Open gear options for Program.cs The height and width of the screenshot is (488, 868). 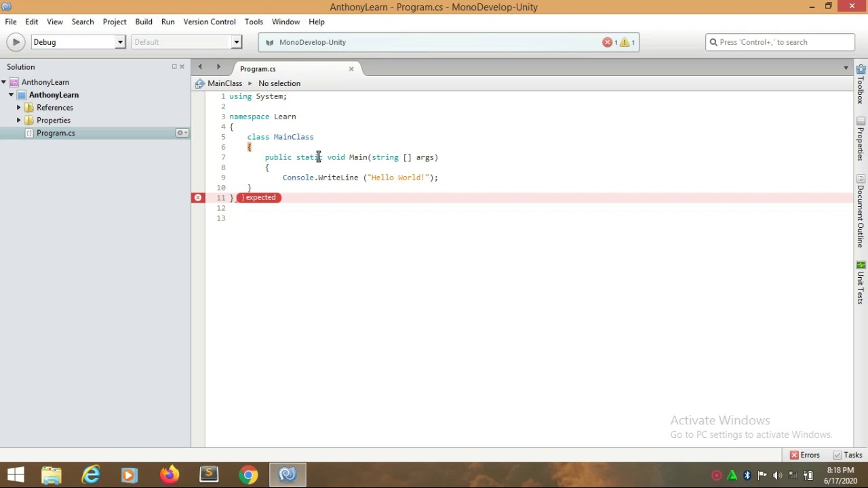[181, 133]
